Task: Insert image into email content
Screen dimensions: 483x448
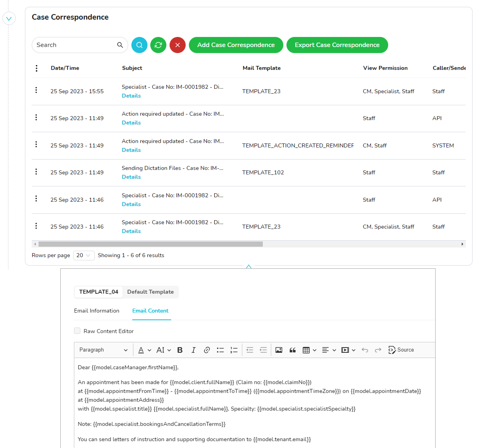Action: click(x=279, y=350)
